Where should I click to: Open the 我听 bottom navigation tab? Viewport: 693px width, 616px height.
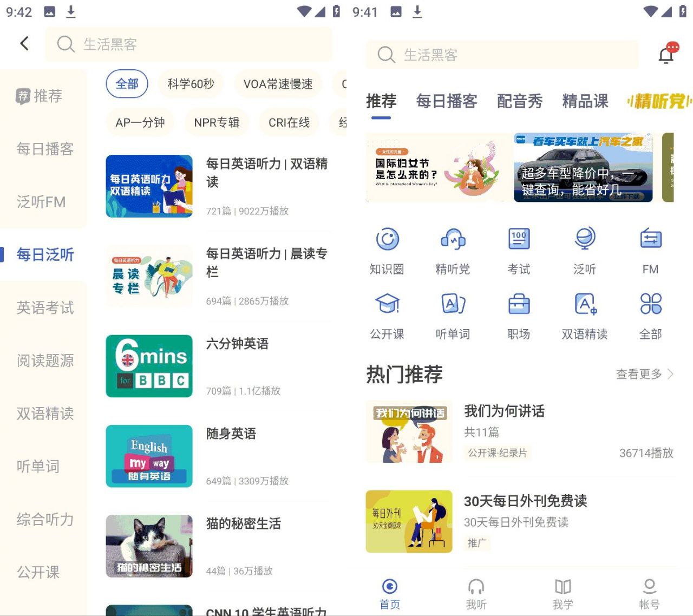click(476, 594)
